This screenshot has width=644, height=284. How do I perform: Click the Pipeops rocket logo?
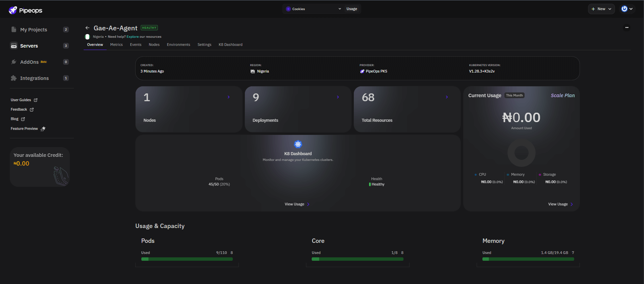[13, 10]
